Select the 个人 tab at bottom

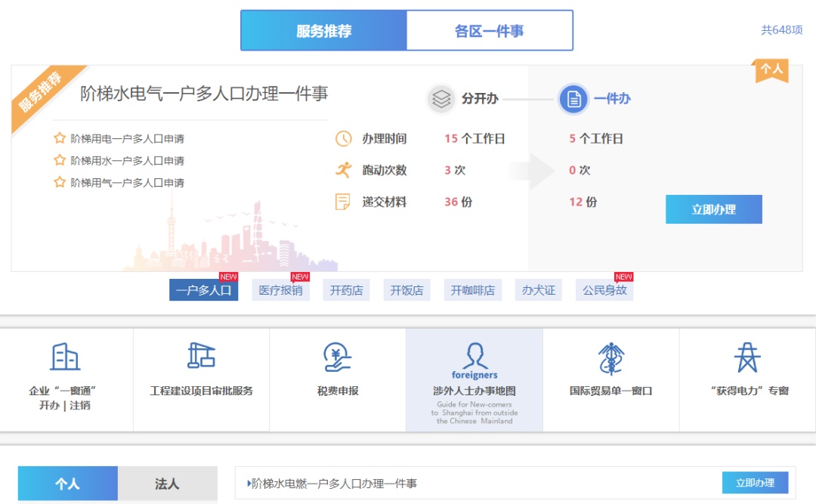(67, 484)
